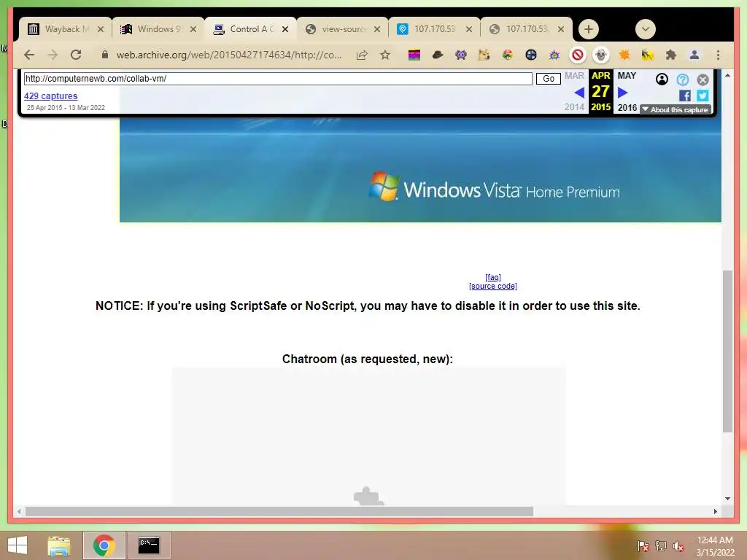Switch to the Wayback Machine tab
The height and width of the screenshot is (560, 747).
tap(66, 29)
